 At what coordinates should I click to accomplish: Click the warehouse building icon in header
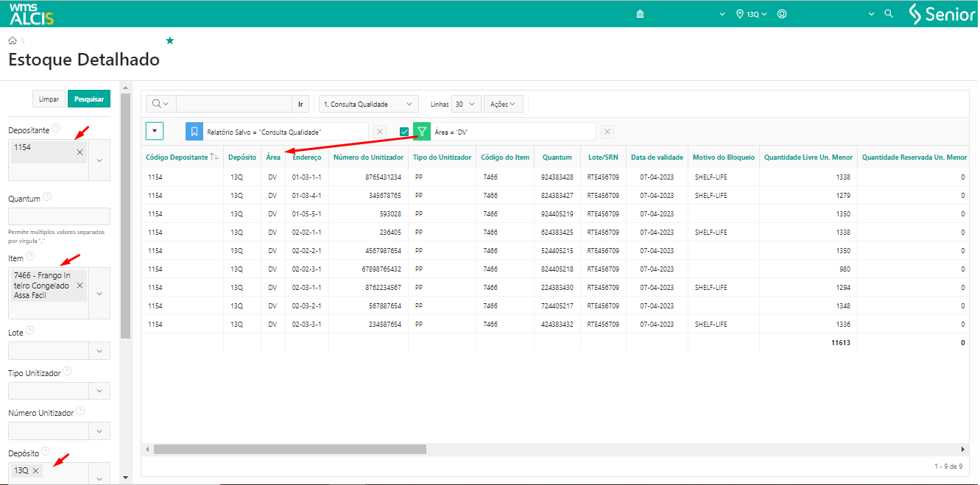[641, 14]
